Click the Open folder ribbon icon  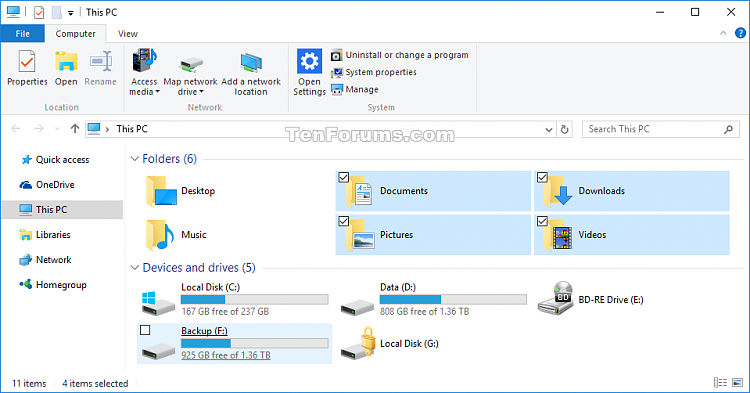pyautogui.click(x=66, y=62)
